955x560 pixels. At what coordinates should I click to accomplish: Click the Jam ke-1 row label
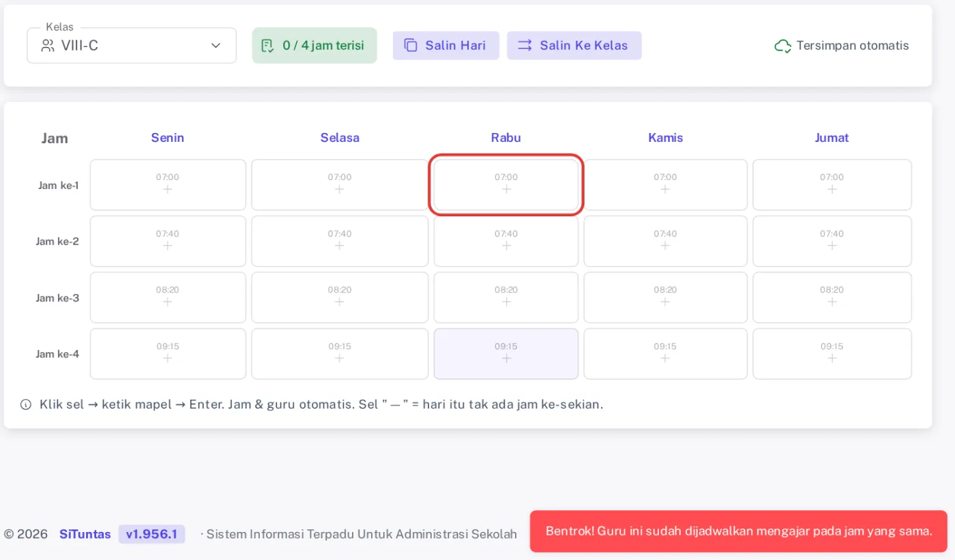(59, 186)
